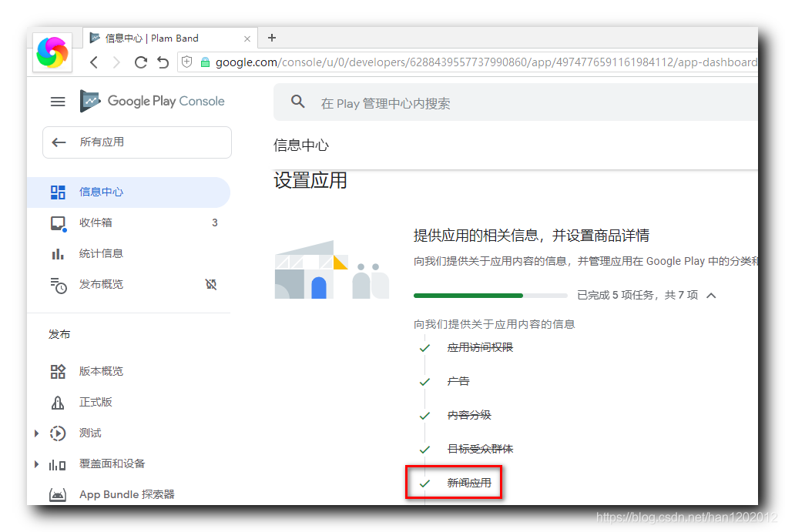This screenshot has height=532, width=785.
Task: Click the 向我们提供关于应用内容的信息 subheading above the checklist
Action: [x=494, y=324]
